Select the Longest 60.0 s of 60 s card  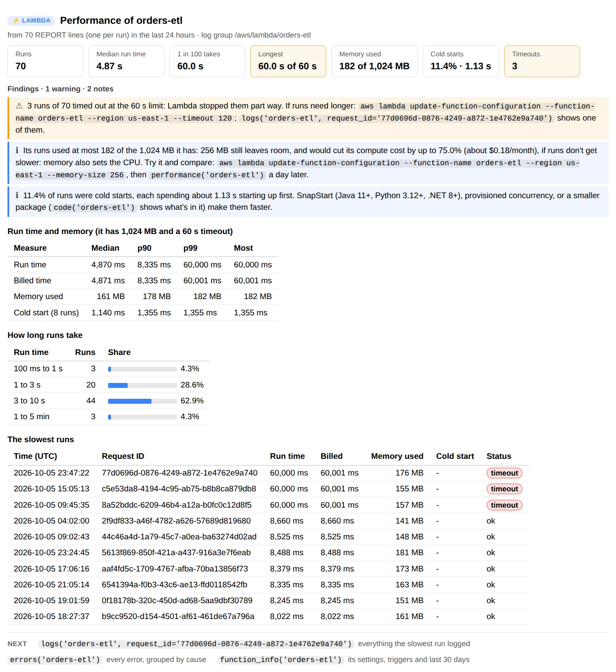pyautogui.click(x=288, y=61)
